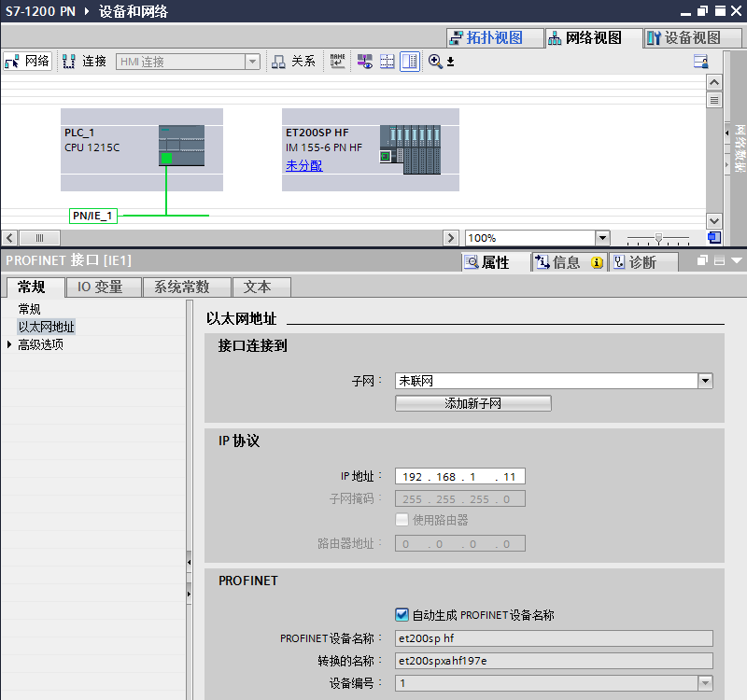Screen dimensions: 747x700
Task: Click the 关系 (Relations) toolbar button
Action: 293,62
